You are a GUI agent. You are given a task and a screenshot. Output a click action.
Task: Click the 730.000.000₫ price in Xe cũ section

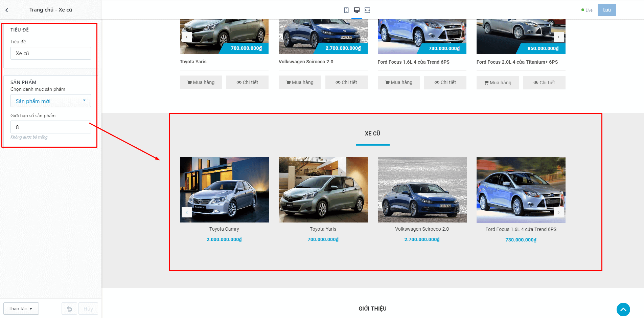pos(521,240)
